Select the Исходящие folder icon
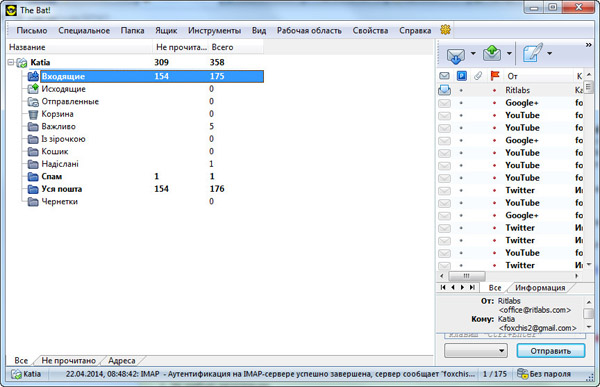 33,89
